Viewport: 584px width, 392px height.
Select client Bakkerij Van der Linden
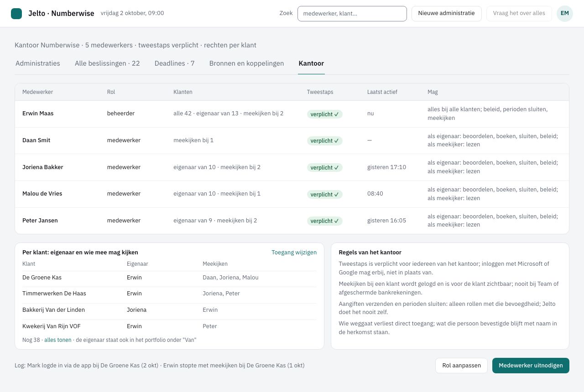[53, 310]
